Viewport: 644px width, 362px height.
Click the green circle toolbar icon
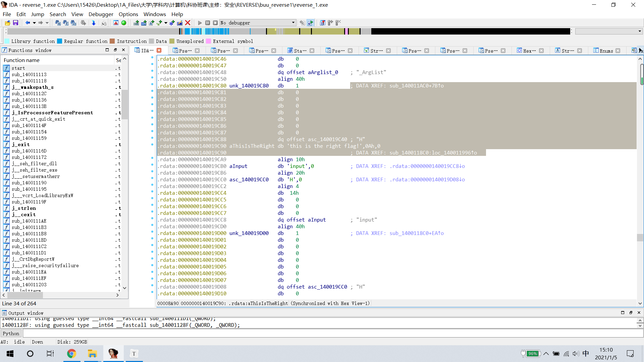[x=124, y=23]
